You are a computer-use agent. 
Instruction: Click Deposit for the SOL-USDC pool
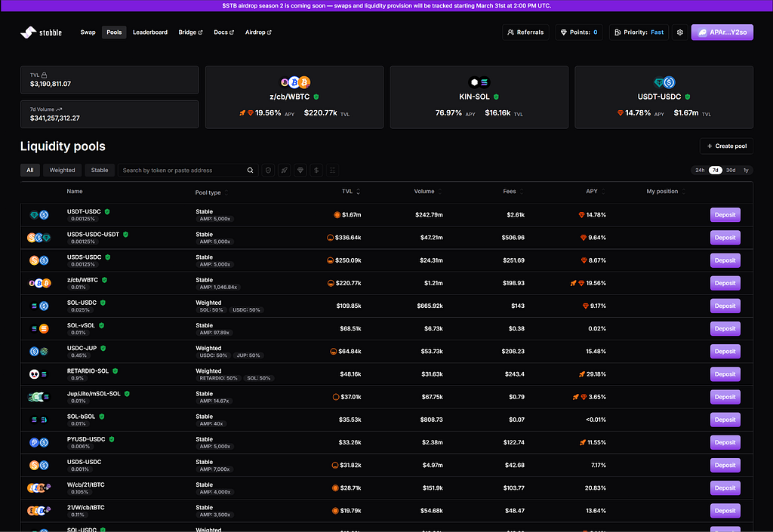pyautogui.click(x=725, y=306)
